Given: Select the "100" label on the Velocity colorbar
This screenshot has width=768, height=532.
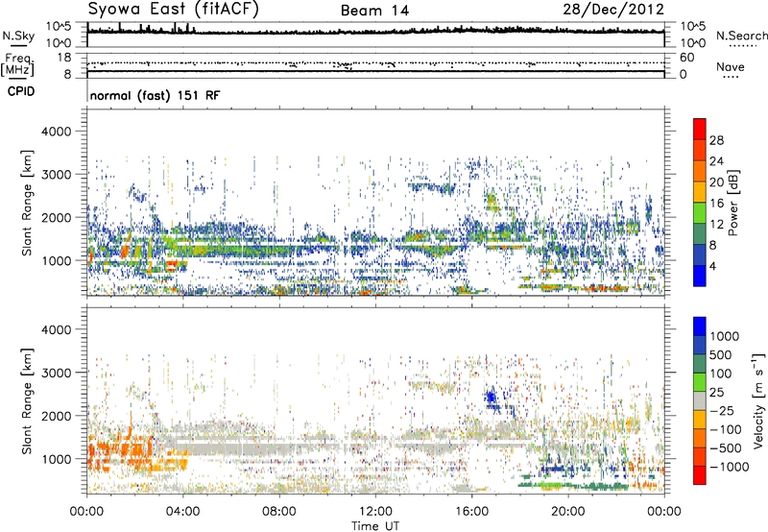Looking at the screenshot, I should [x=721, y=374].
